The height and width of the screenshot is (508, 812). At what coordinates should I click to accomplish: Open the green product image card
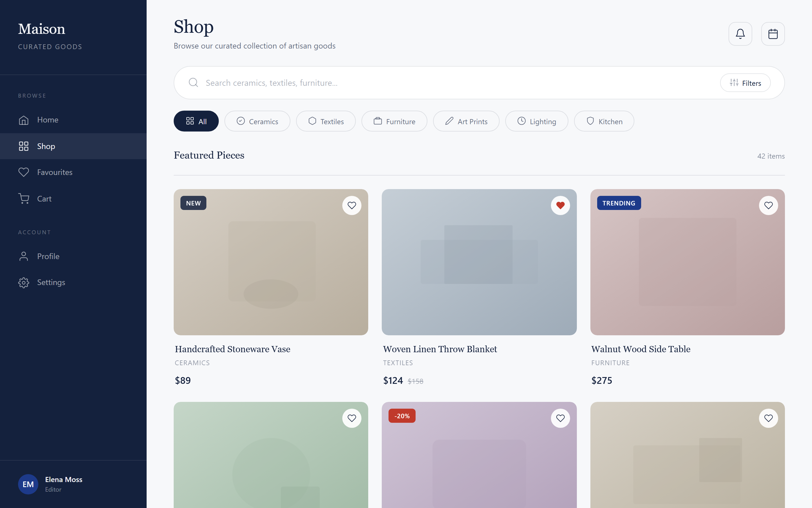click(x=271, y=455)
